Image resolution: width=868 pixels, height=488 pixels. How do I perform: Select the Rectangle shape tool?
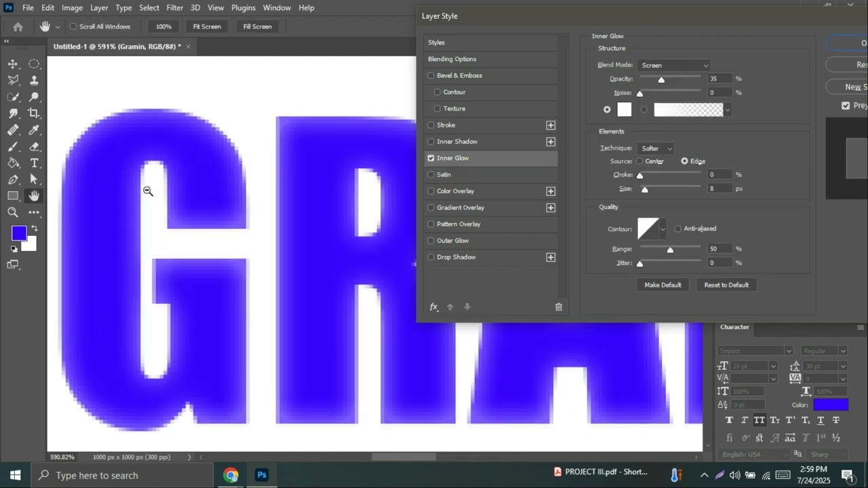[x=13, y=196]
